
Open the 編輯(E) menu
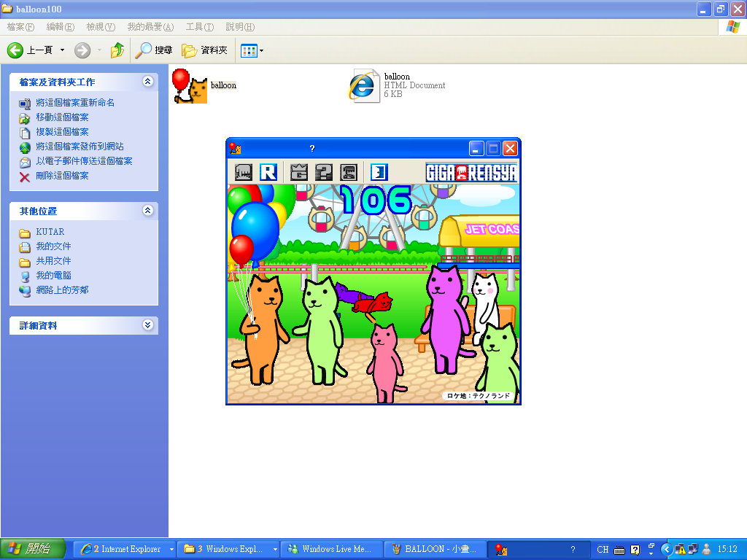click(x=61, y=27)
